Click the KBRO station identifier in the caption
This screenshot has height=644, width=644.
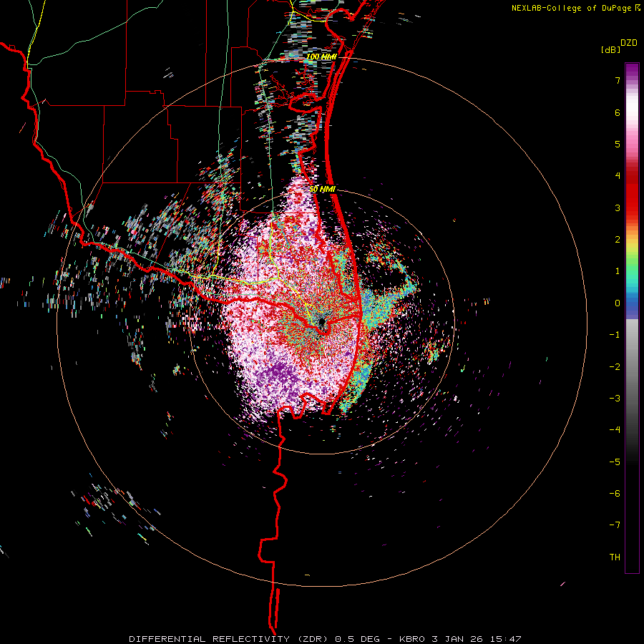pos(414,639)
